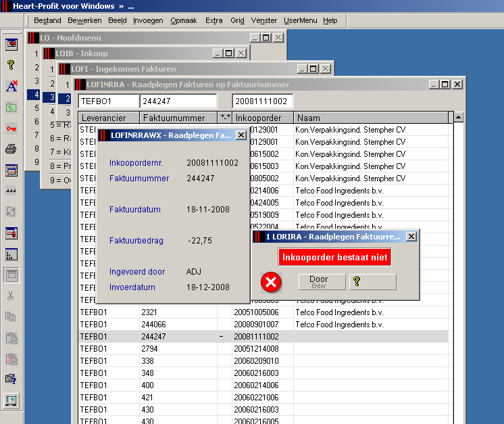Select row with faktuurnummer 2794

pyautogui.click(x=263, y=349)
